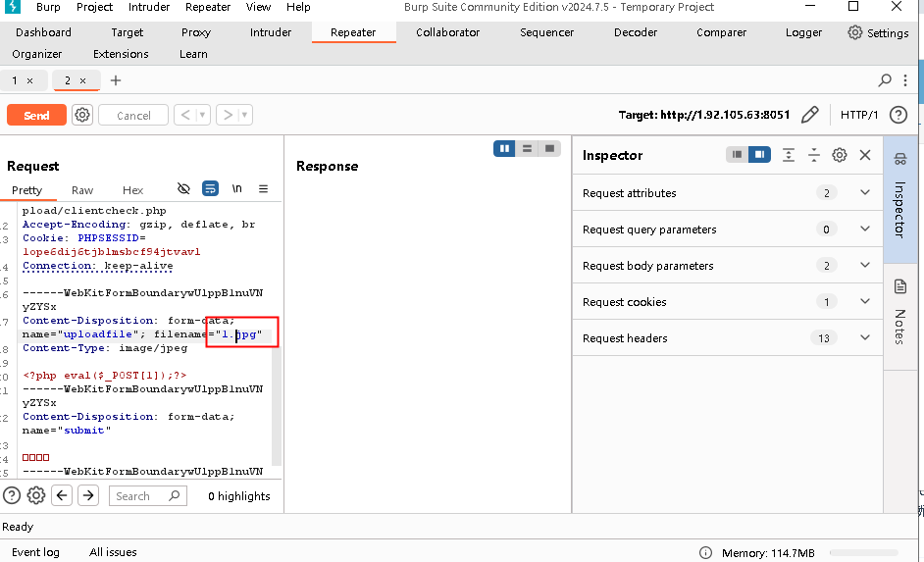The image size is (924, 562).
Task: Open All issues in status bar
Action: click(x=113, y=552)
